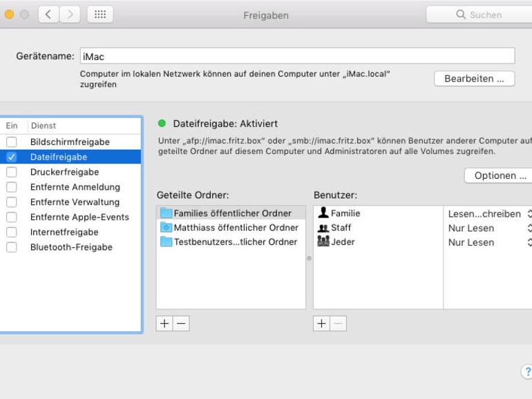532x399 pixels.
Task: Click the folder icon of Testbenutzers öffentlicher Ordner
Action: click(166, 242)
